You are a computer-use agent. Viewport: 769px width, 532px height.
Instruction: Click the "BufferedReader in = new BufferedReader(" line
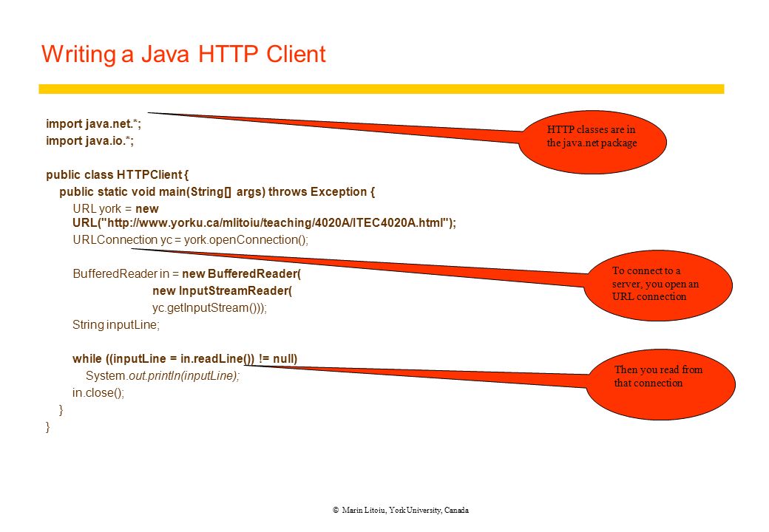coord(187,274)
